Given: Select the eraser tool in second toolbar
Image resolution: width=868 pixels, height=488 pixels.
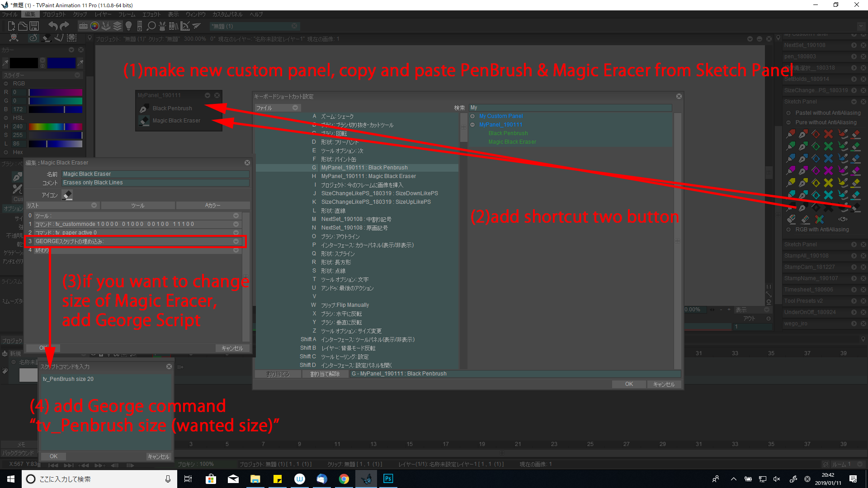Looking at the screenshot, I should [x=46, y=38].
